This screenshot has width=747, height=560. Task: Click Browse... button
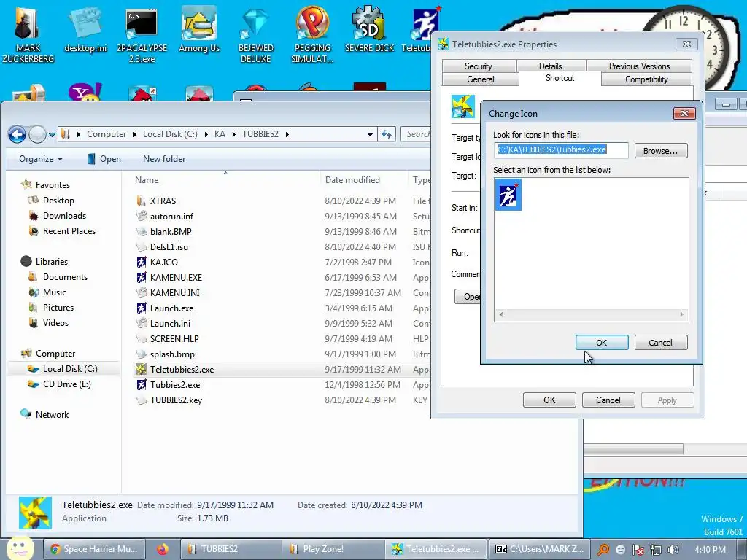[x=660, y=150]
